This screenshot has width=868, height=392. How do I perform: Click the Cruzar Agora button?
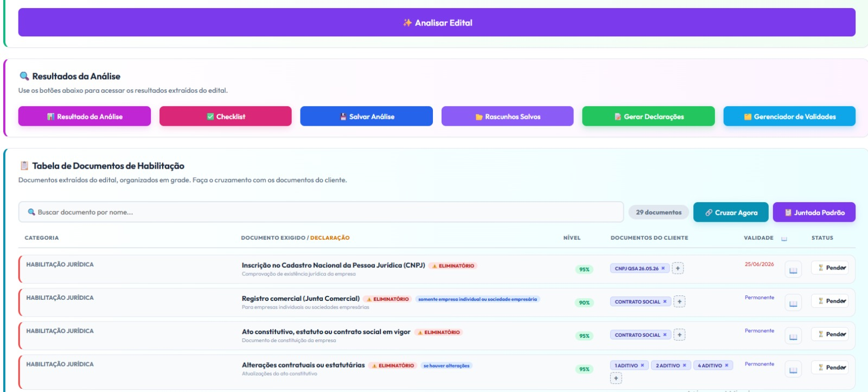point(731,212)
